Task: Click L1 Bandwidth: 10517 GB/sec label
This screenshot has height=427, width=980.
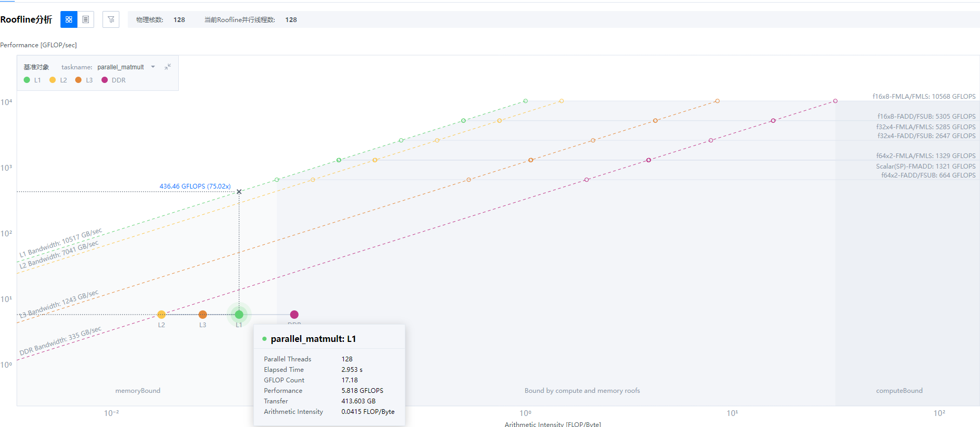Action: tap(61, 243)
